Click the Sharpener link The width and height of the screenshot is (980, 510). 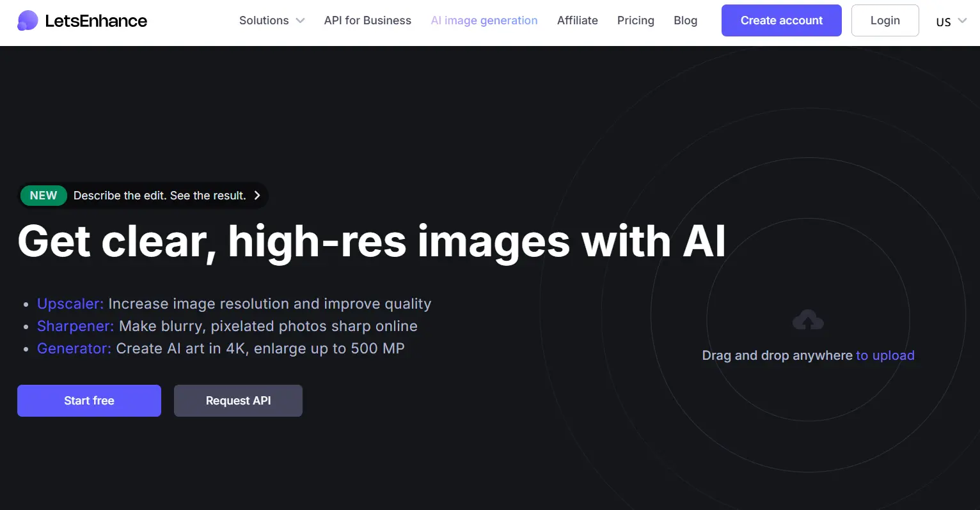coord(75,326)
